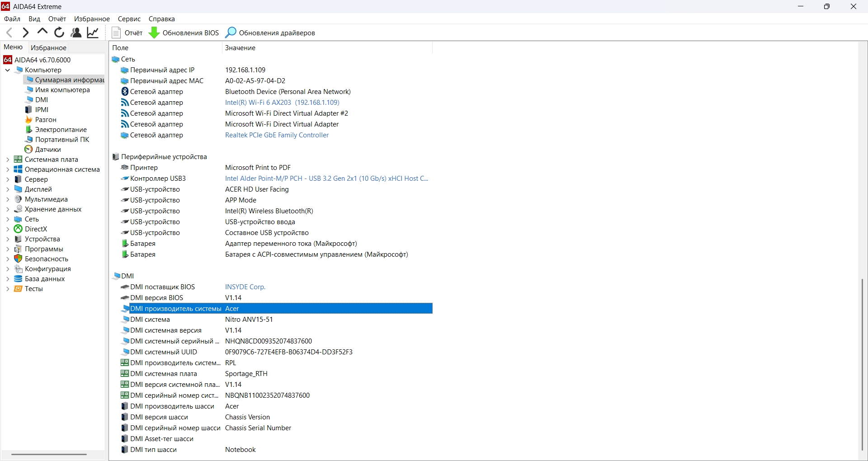The width and height of the screenshot is (868, 461).
Task: Open the Realtek PCIe GbE Family Controller link
Action: click(277, 135)
